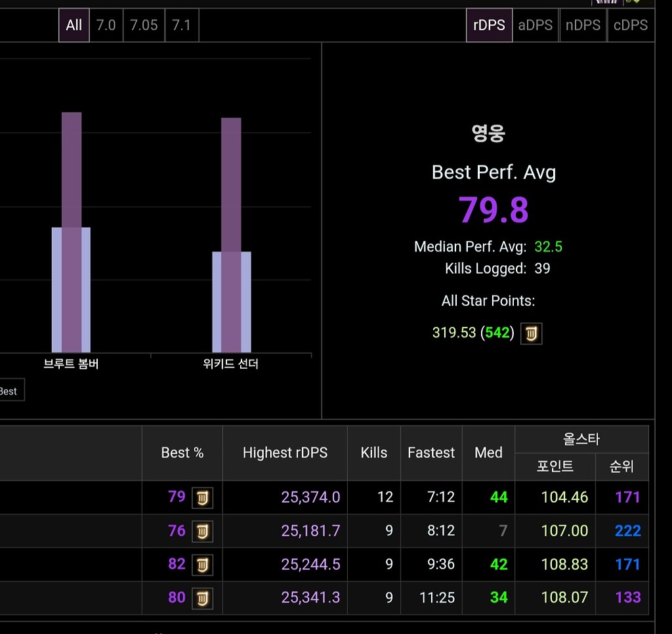Open the 25,244.5 highest rDPS value

click(x=310, y=564)
